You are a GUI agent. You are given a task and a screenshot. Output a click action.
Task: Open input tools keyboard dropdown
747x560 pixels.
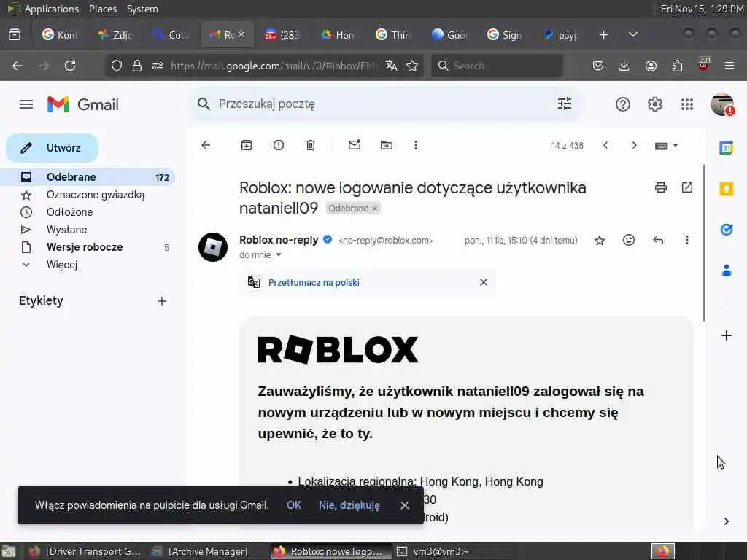(x=666, y=146)
